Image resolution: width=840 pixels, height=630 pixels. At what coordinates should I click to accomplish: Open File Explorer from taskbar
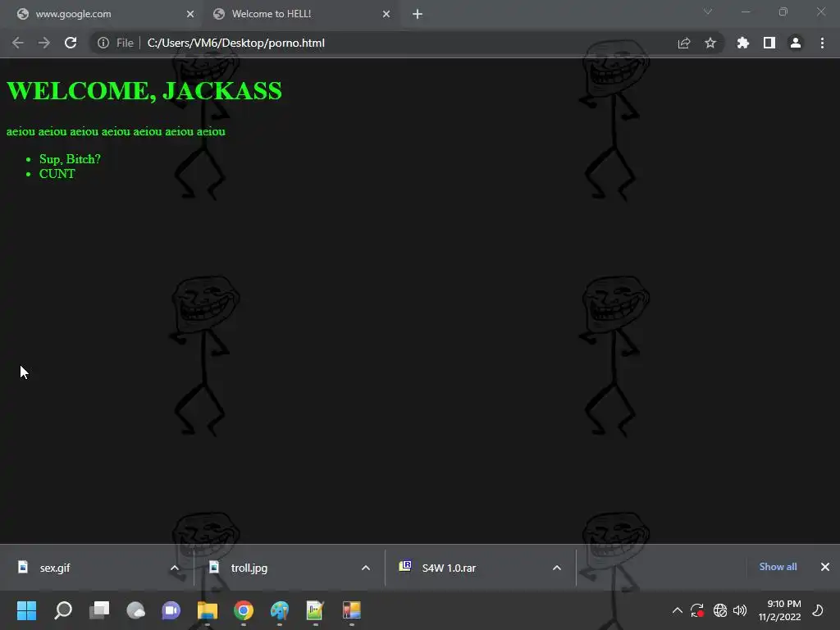point(208,610)
